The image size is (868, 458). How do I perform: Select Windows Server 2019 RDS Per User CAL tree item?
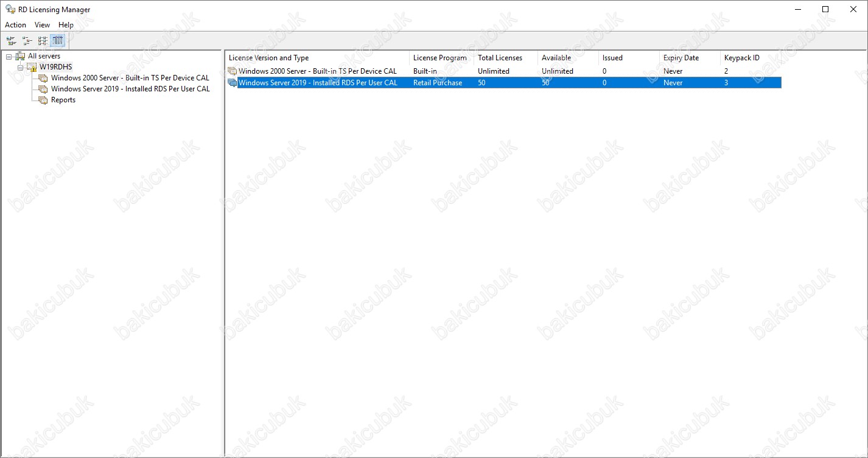pos(130,89)
